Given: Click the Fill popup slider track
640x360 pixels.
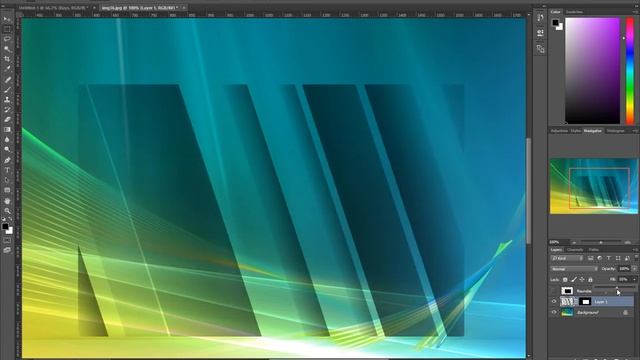Looking at the screenshot, I should coord(615,288).
